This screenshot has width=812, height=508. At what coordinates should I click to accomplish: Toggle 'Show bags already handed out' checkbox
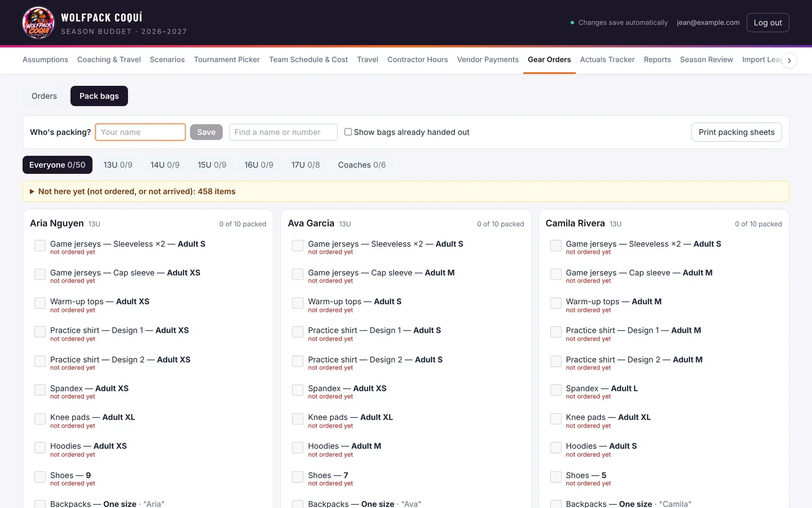click(348, 132)
